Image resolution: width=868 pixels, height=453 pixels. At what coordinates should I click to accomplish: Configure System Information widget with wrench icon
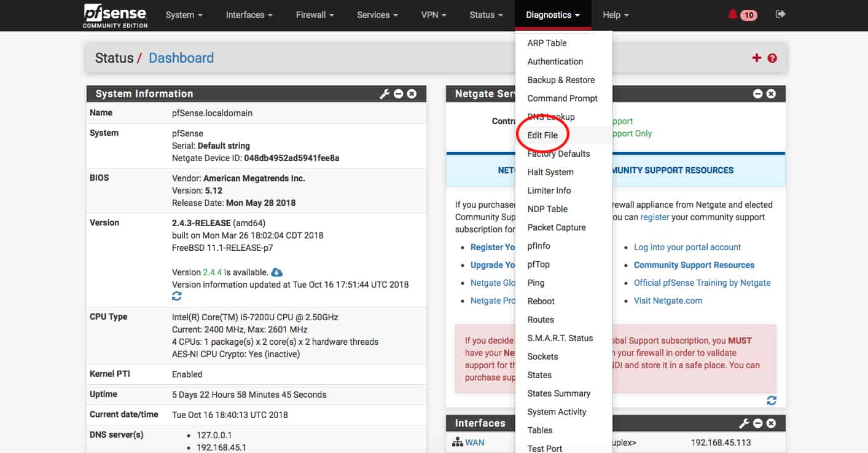385,94
